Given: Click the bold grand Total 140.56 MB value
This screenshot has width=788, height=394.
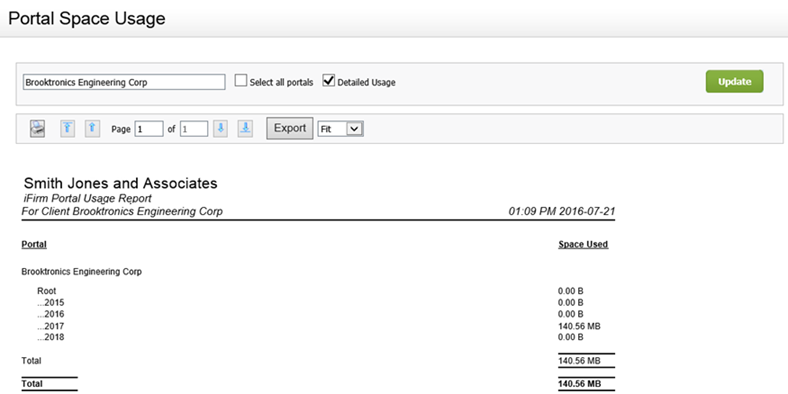Looking at the screenshot, I should (x=579, y=384).
